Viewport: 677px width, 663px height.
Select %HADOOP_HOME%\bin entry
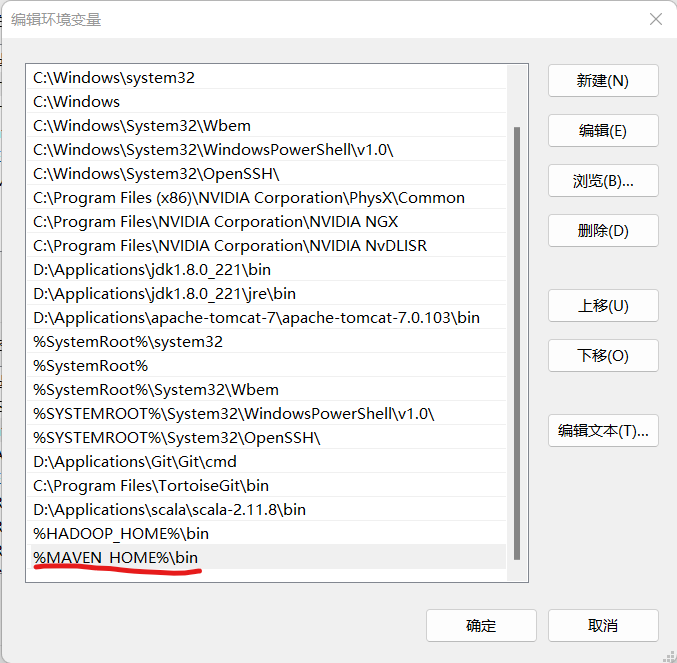267,534
